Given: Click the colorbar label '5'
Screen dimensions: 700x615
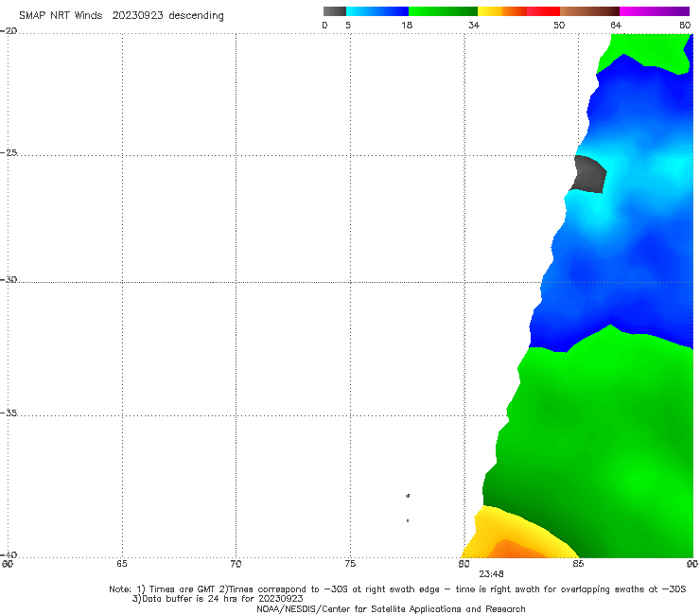Looking at the screenshot, I should (348, 25).
